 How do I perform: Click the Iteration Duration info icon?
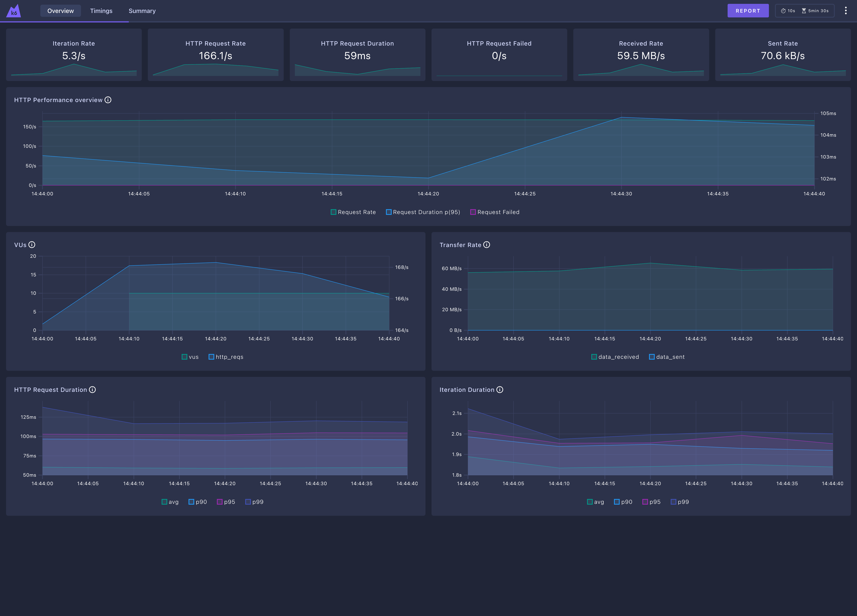pyautogui.click(x=500, y=390)
